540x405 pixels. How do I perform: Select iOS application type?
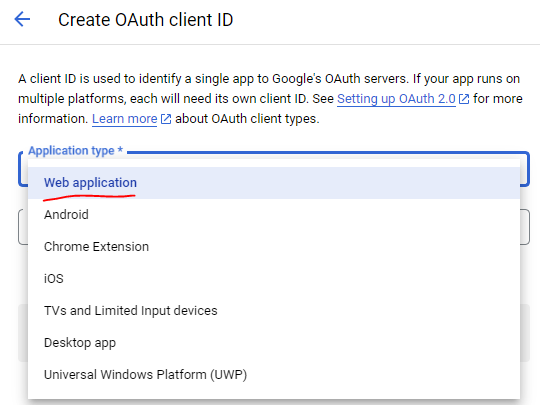point(274,279)
